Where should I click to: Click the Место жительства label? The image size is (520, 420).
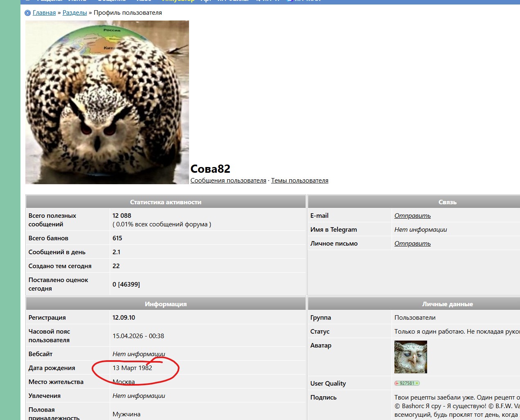pos(56,382)
